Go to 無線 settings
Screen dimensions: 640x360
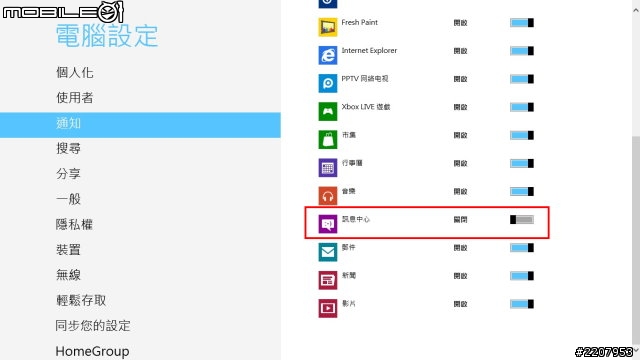tap(68, 275)
